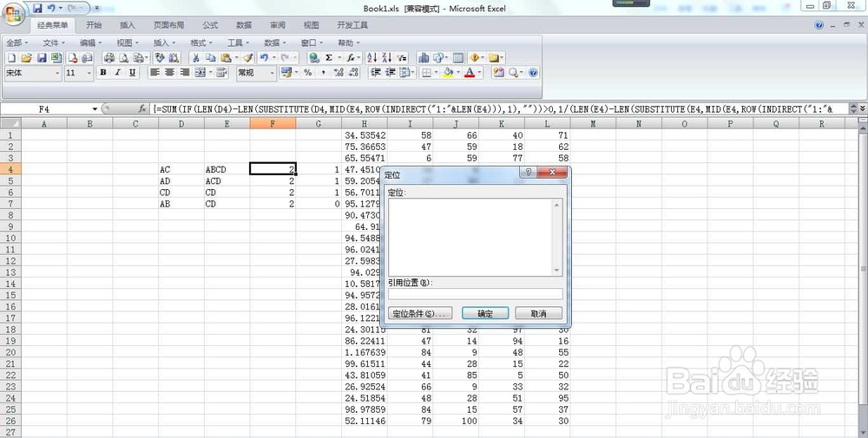Viewport: 868px width, 438px height.
Task: Click the New blank workbook icon
Action: point(11,57)
